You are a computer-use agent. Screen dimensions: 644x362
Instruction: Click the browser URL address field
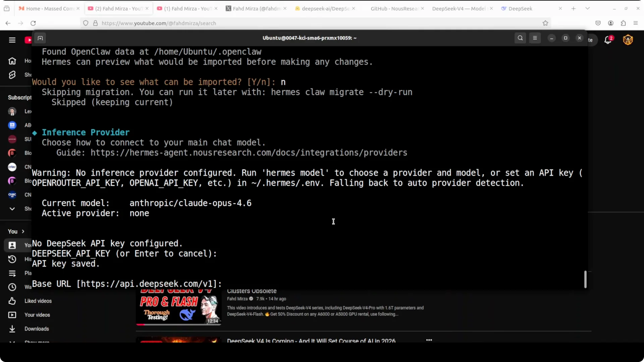pyautogui.click(x=315, y=23)
